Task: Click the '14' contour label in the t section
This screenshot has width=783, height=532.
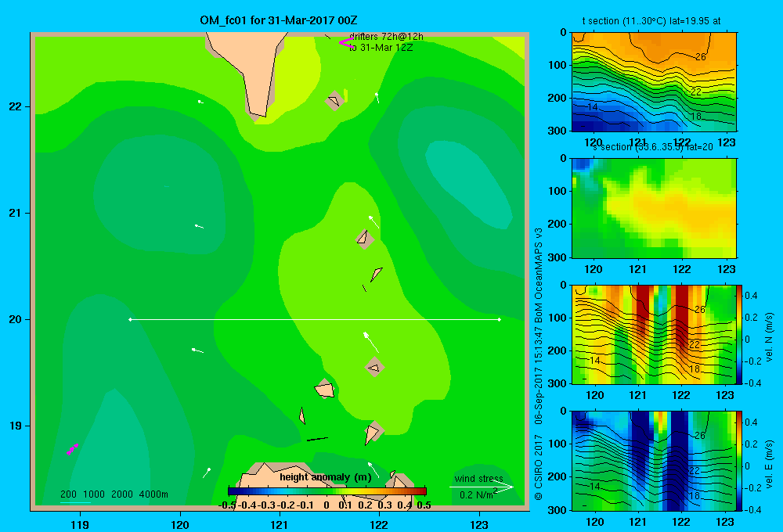Action: [593, 107]
